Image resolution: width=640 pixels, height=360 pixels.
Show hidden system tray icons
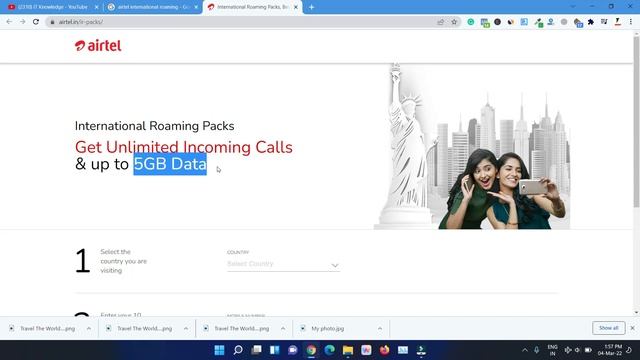[525, 350]
